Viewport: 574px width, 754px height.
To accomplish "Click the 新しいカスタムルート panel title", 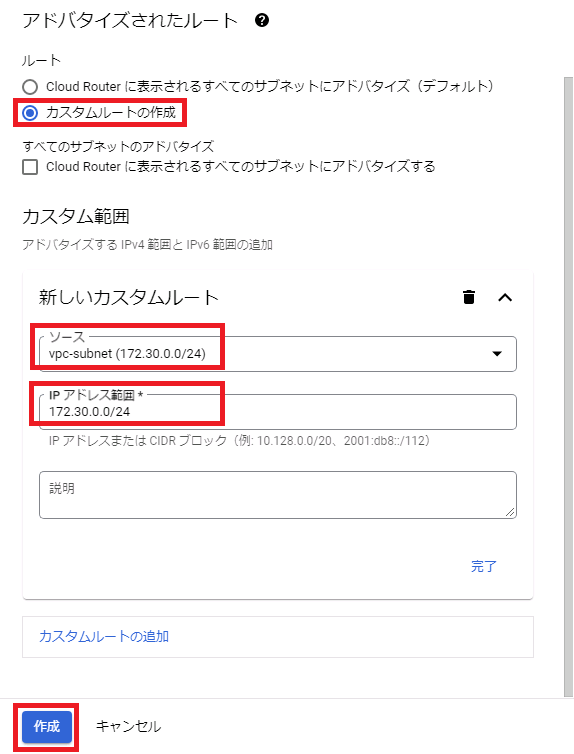I will pos(128,298).
